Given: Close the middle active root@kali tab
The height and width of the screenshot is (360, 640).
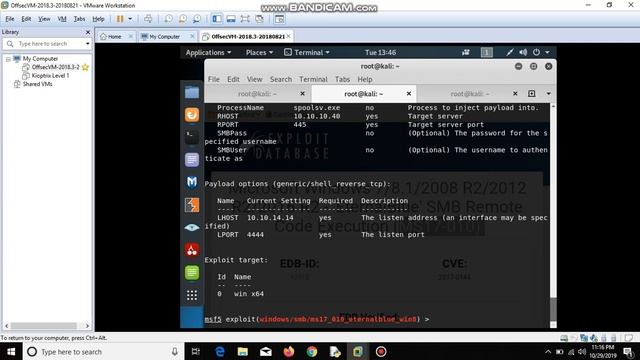Looking at the screenshot, I should [x=409, y=94].
